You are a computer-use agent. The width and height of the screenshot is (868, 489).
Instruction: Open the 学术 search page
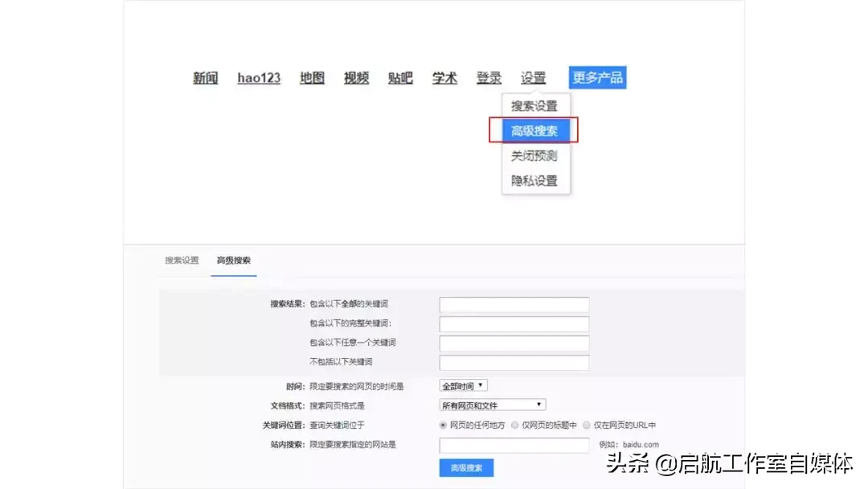444,77
